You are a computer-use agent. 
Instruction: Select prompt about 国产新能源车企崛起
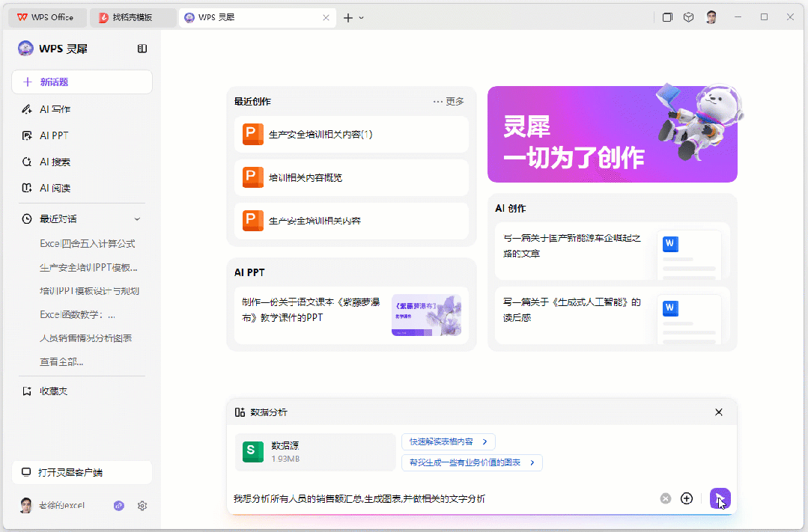coord(572,245)
